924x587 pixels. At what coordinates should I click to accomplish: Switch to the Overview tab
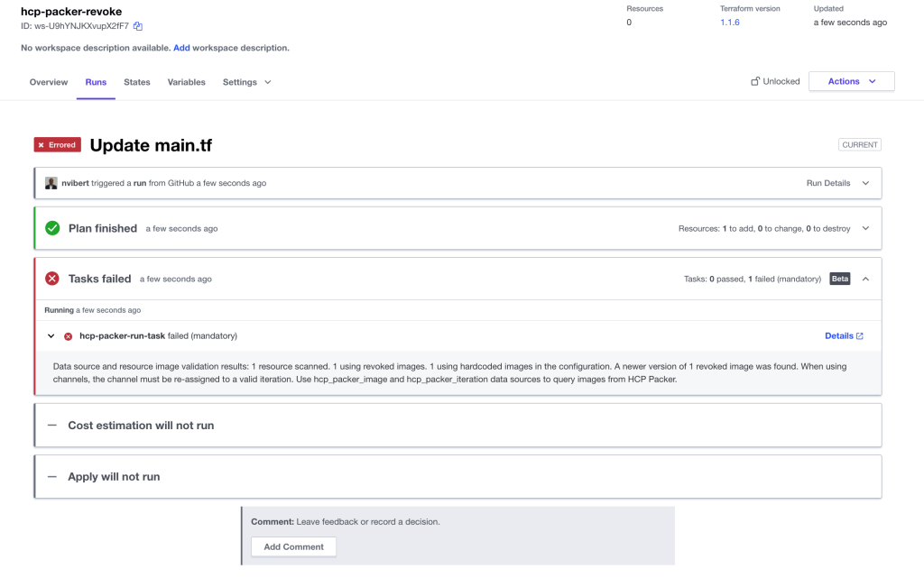49,82
